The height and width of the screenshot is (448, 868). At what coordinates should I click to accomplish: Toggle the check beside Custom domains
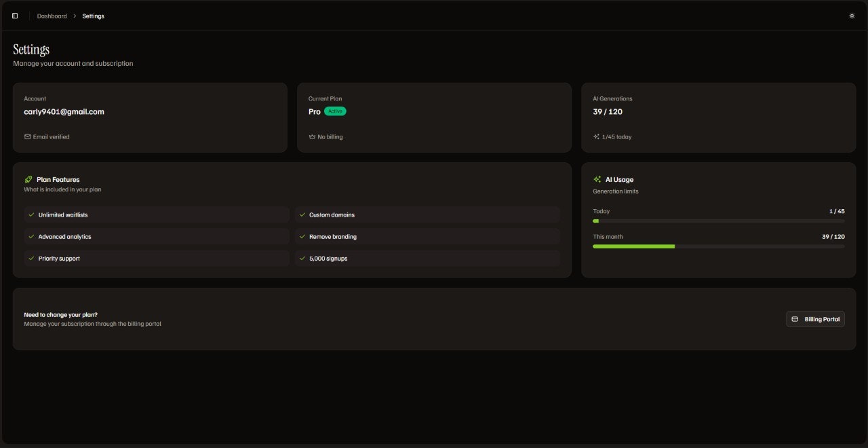click(x=302, y=214)
